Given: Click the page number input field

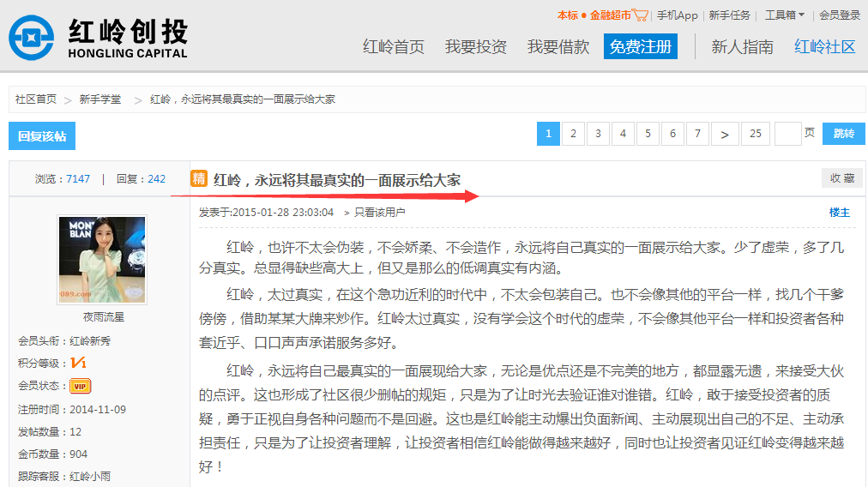Looking at the screenshot, I should click(788, 134).
